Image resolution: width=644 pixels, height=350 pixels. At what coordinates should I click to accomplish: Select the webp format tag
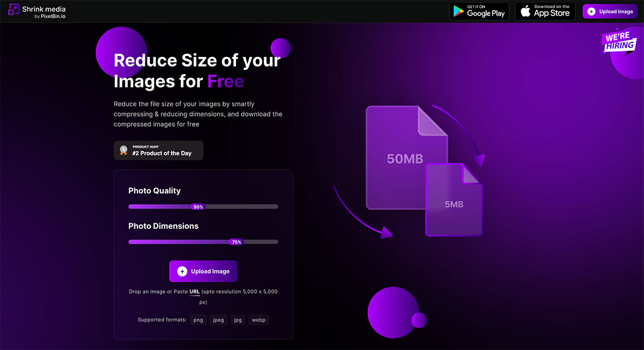(x=259, y=320)
